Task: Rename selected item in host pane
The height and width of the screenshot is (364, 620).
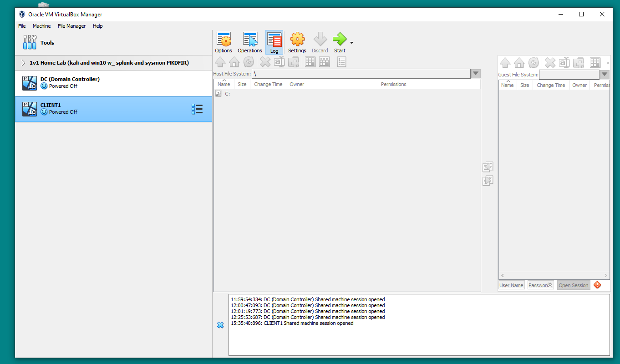Action: point(280,62)
